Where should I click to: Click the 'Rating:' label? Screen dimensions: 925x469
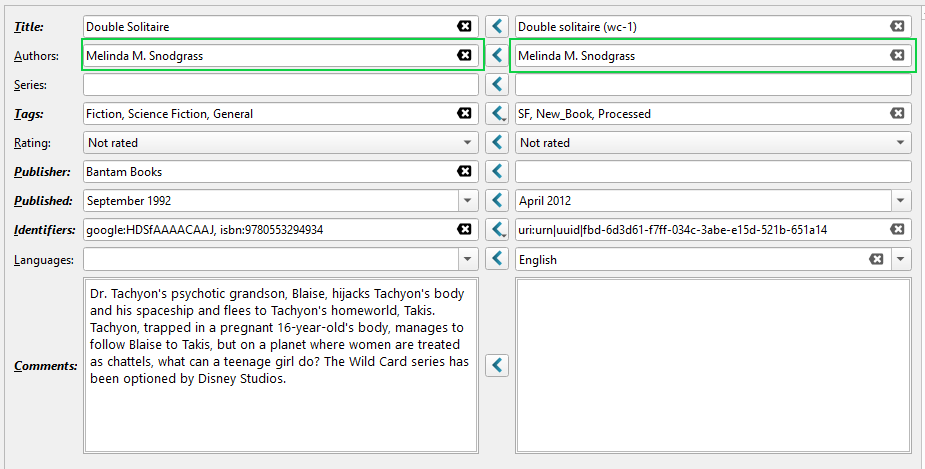[32, 143]
